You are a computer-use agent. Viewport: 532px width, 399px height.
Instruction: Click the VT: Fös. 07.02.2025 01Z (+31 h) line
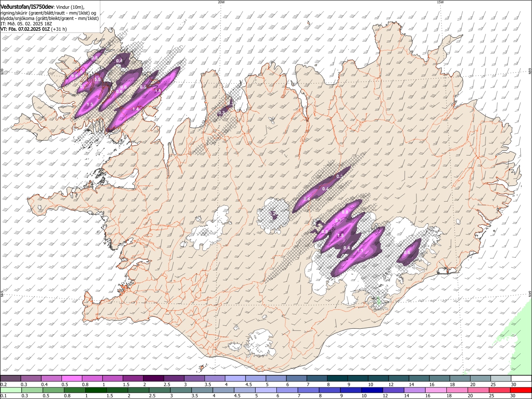coord(34,29)
